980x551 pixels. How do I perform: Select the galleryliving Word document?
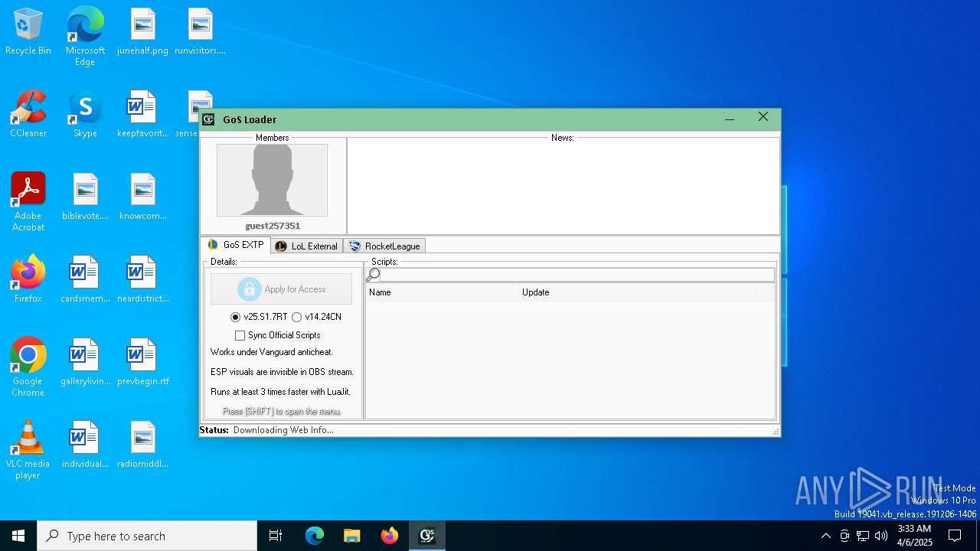[85, 363]
